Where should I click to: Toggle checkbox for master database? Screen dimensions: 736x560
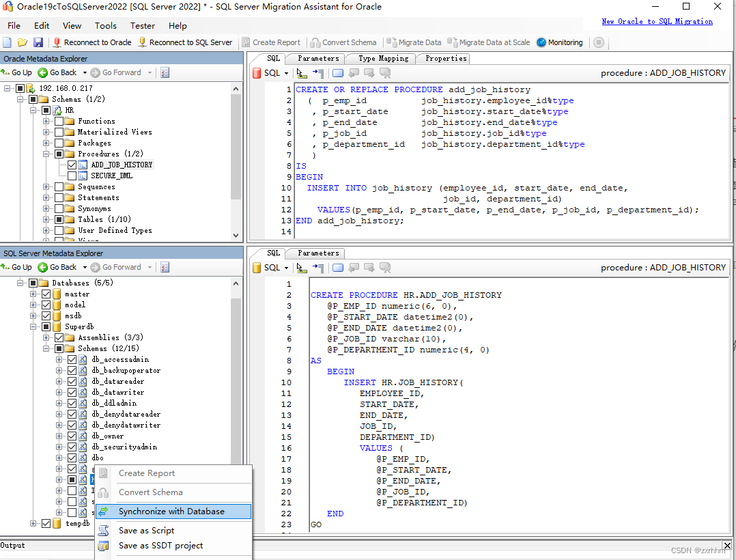coord(46,294)
